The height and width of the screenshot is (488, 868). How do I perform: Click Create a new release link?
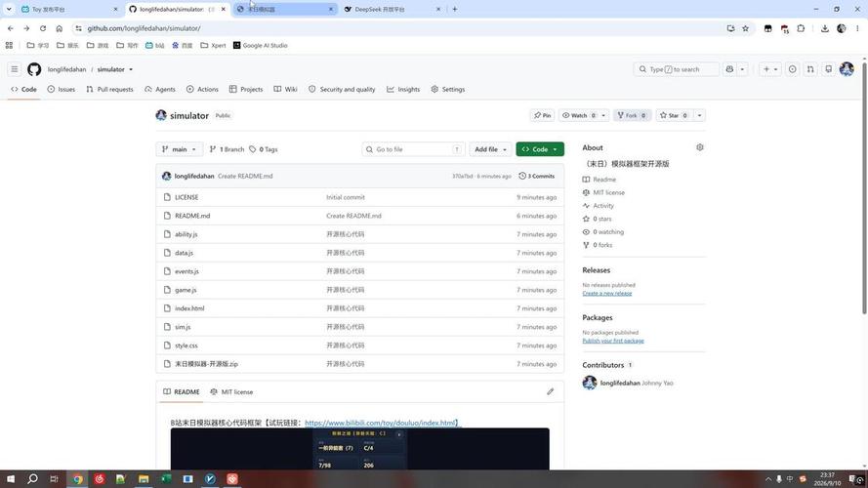click(606, 293)
